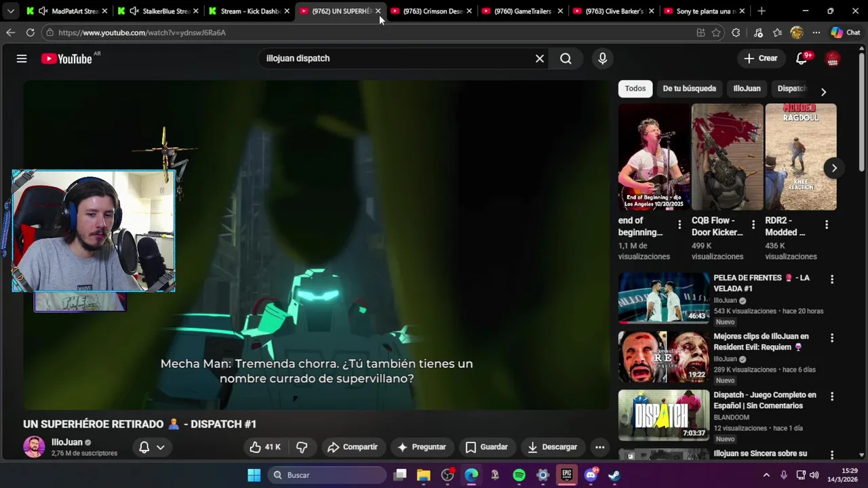Unmute the MadPatArt Stream tab
This screenshot has width=868, height=488.
[x=43, y=11]
